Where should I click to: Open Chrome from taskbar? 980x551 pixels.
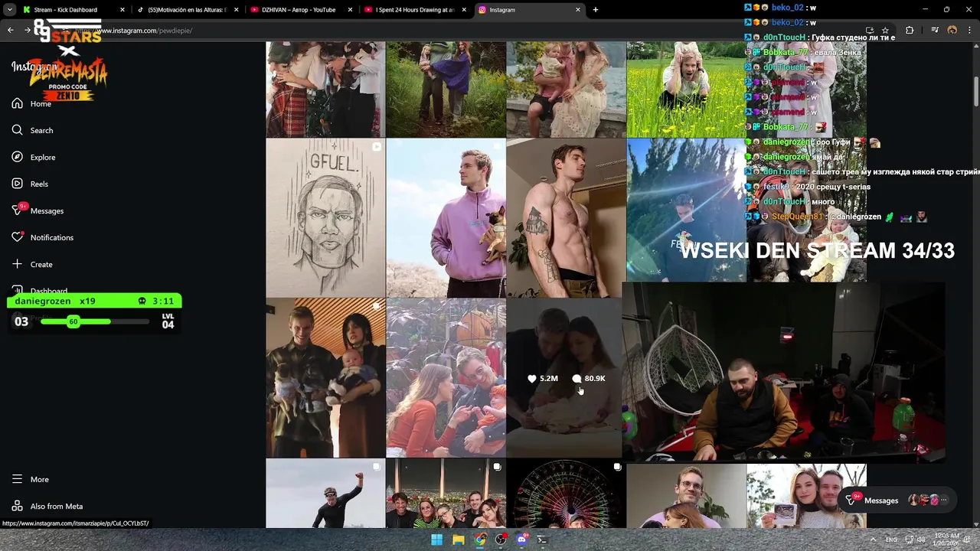pos(479,540)
